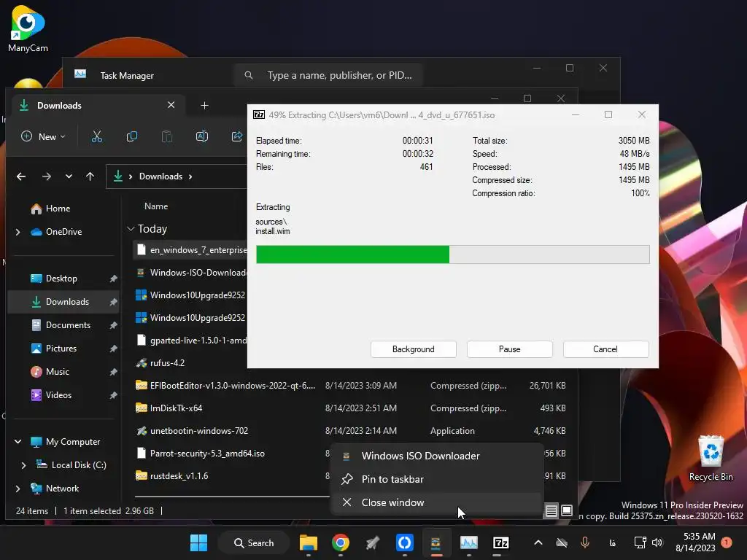The image size is (747, 560).
Task: Click the Rename icon in Explorer toolbar
Action: [x=201, y=136]
